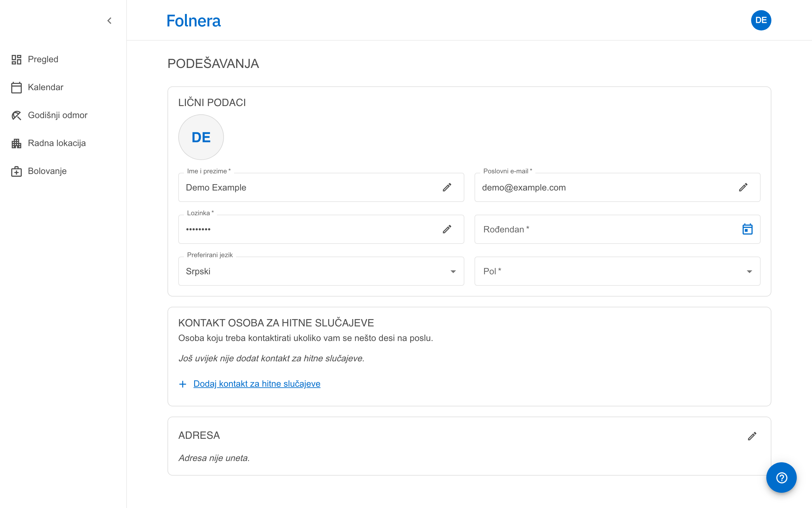Click the Kalendar calendar icon

pyautogui.click(x=16, y=87)
